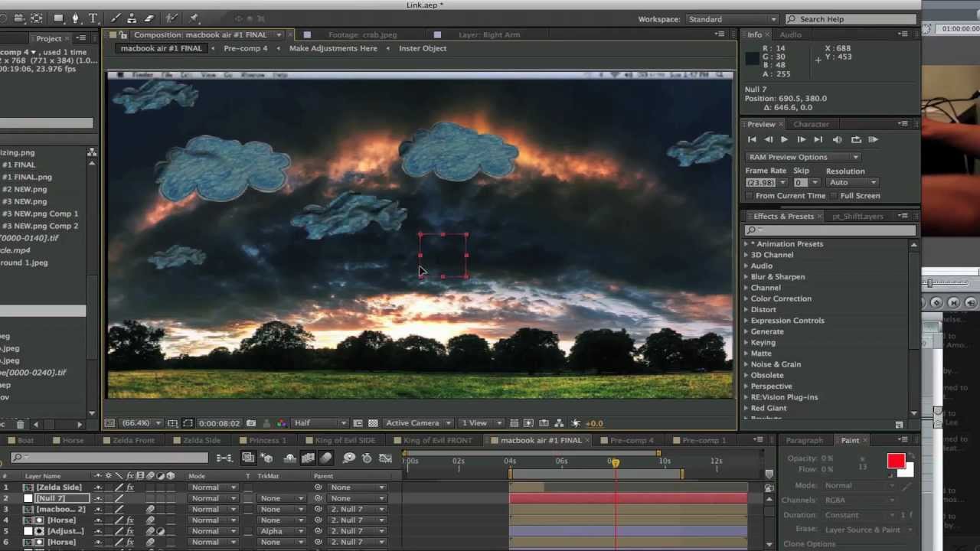Step forward one frame in Preview
The image size is (980, 551).
[801, 139]
